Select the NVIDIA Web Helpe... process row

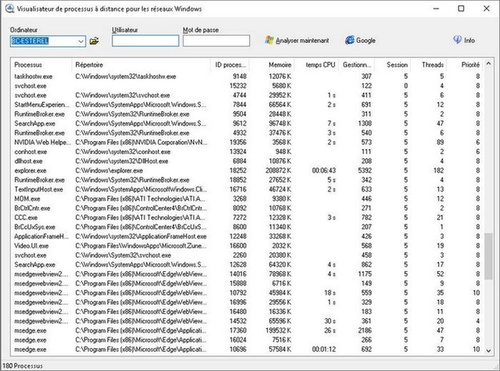pyautogui.click(x=248, y=142)
